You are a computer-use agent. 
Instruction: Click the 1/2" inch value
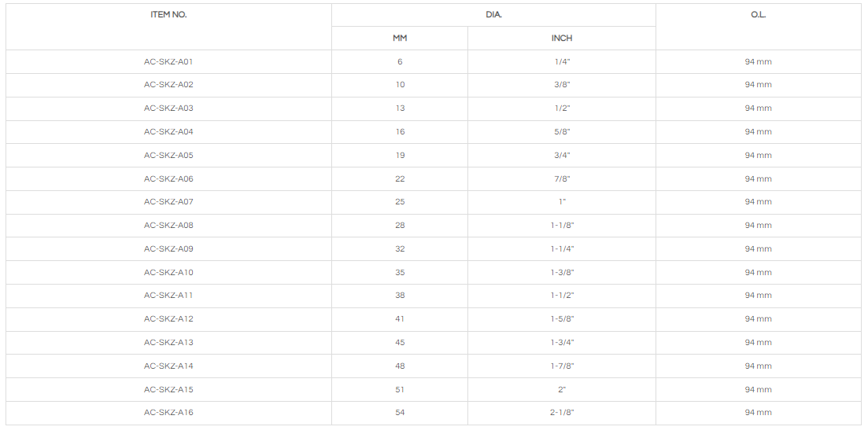562,108
